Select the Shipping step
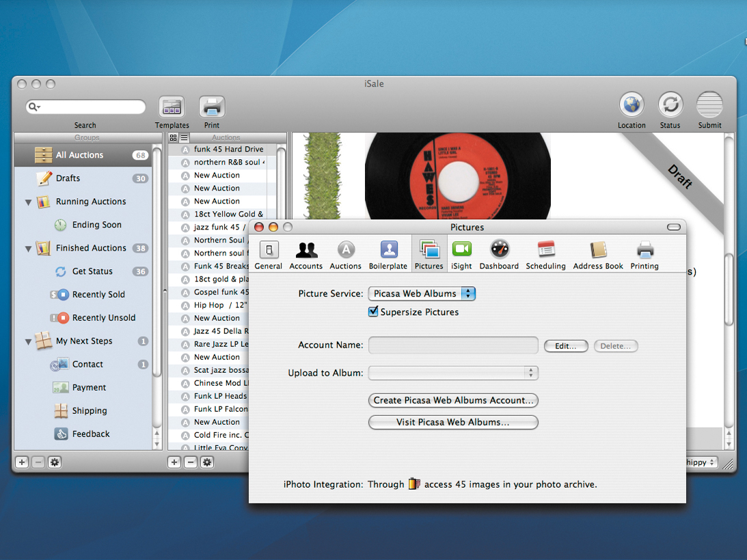The image size is (747, 560). coord(81,410)
